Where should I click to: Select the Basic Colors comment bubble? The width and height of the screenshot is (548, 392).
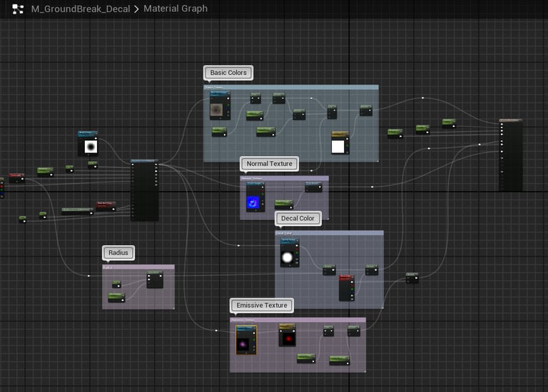228,73
